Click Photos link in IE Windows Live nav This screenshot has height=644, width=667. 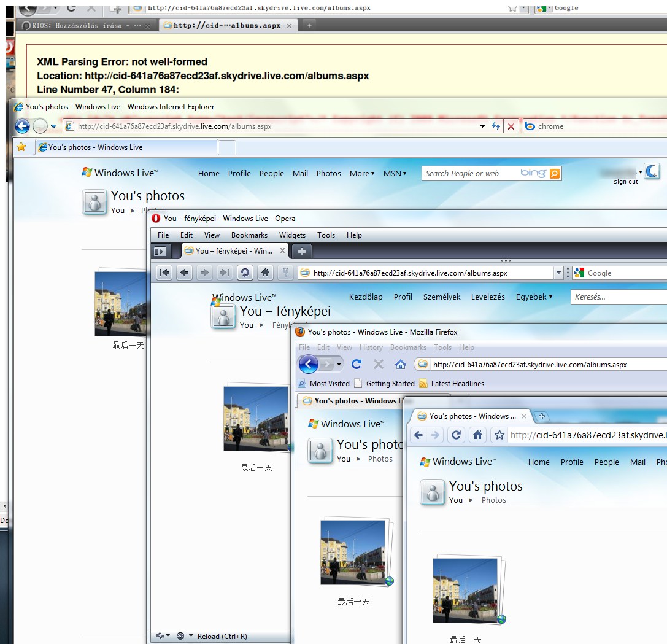pos(329,173)
